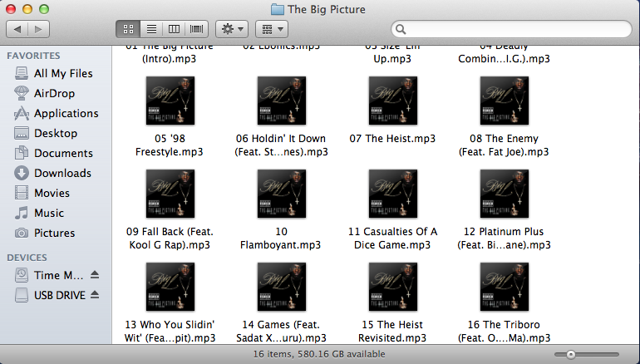Select 07 The Heist.mp3 album thumbnail

[x=393, y=101]
